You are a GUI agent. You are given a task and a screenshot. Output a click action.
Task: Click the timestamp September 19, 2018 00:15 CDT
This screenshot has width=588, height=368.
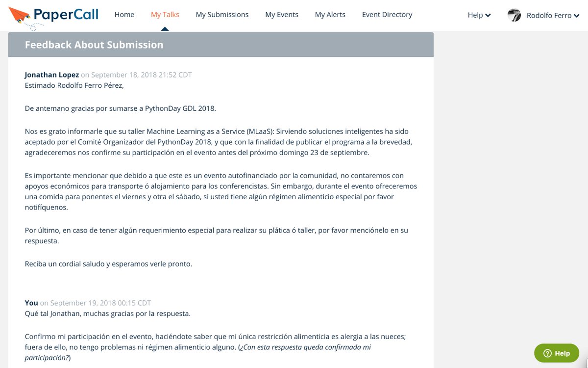(x=100, y=303)
